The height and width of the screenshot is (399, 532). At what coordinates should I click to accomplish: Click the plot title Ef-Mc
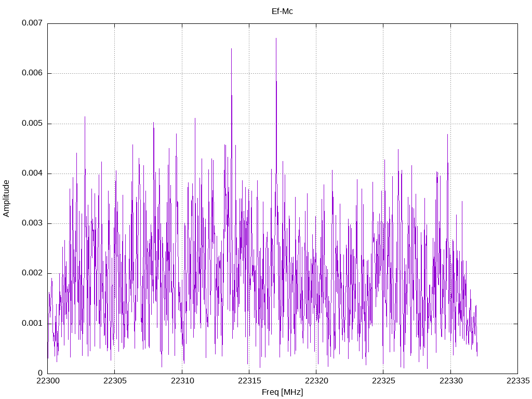[x=282, y=11]
